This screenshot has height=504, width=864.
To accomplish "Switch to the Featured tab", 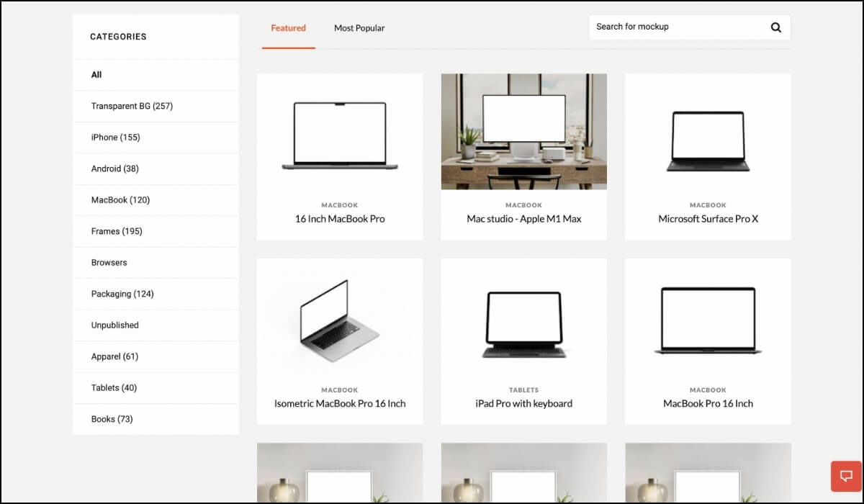I will 289,29.
